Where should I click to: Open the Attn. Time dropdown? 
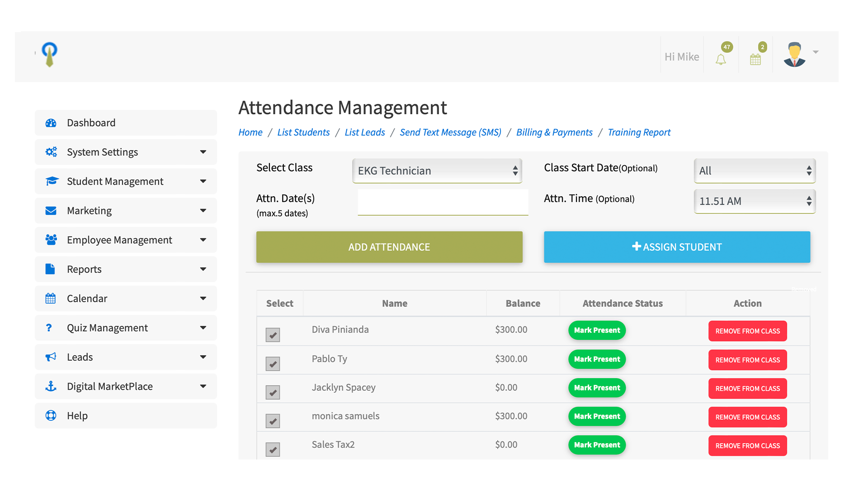coord(754,201)
